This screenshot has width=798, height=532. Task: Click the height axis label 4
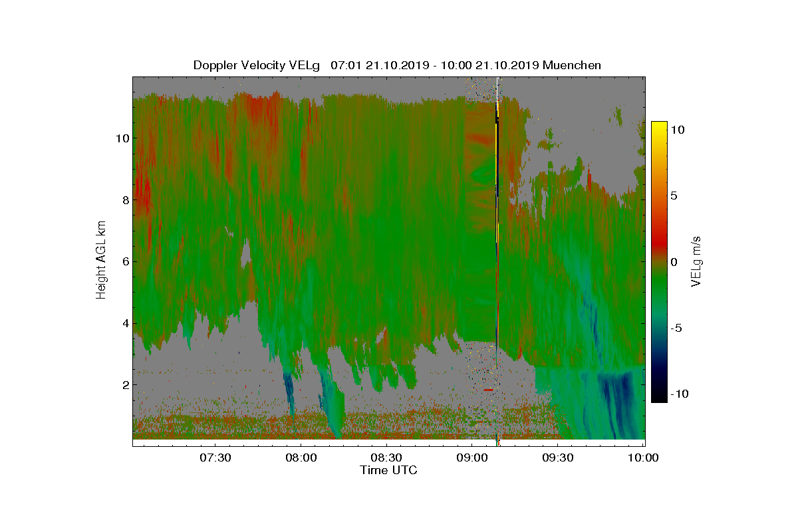[124, 323]
